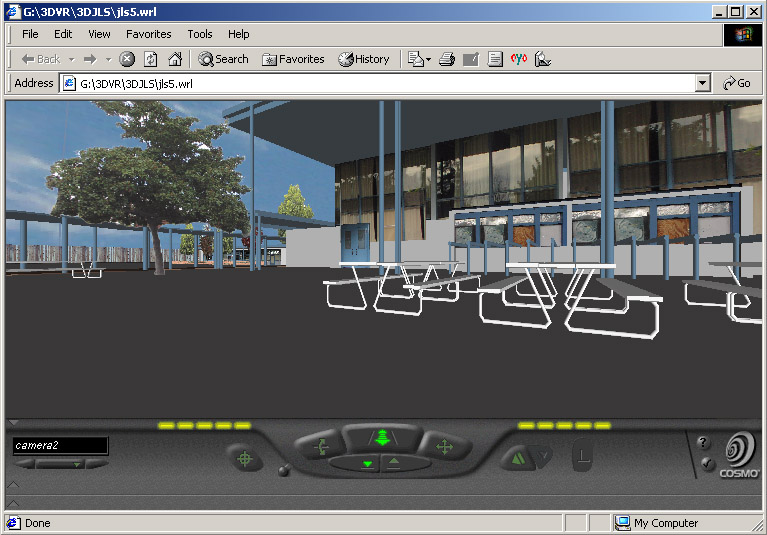Screen dimensions: 767x535
Task: Open viewpoint list green triangle button
Action: click(x=61, y=464)
